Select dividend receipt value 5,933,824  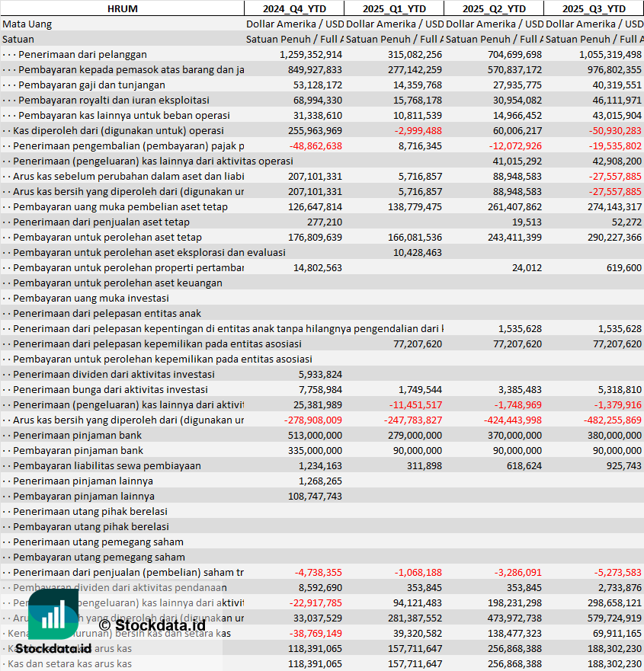tap(320, 375)
